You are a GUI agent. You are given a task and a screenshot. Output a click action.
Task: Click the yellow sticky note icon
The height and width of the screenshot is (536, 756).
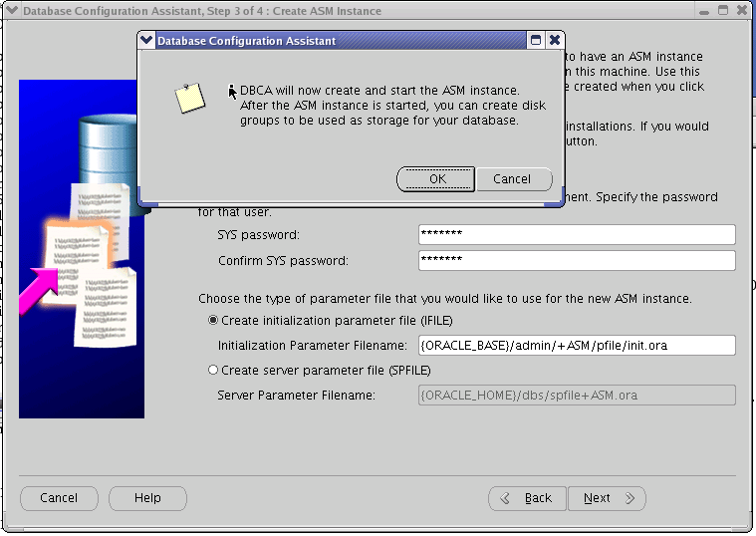(x=189, y=98)
